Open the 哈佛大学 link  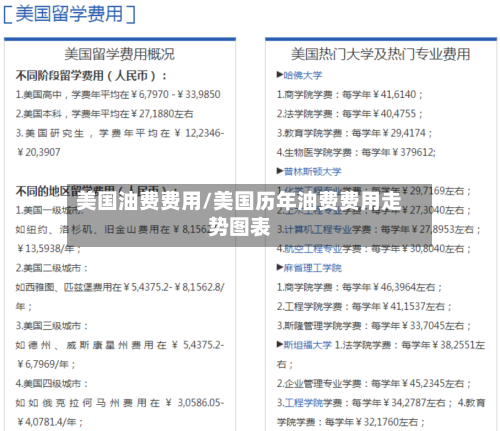(x=303, y=75)
